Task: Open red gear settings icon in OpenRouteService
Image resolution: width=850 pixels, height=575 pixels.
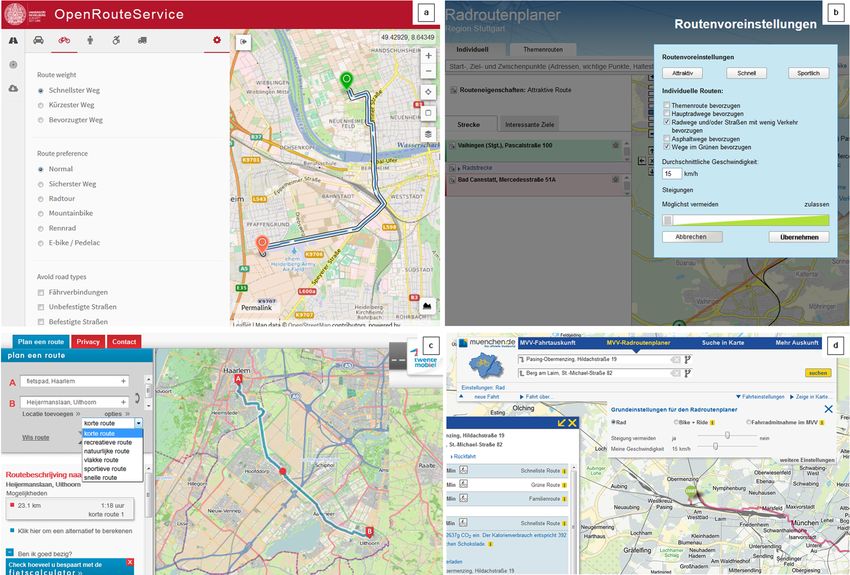Action: [217, 40]
